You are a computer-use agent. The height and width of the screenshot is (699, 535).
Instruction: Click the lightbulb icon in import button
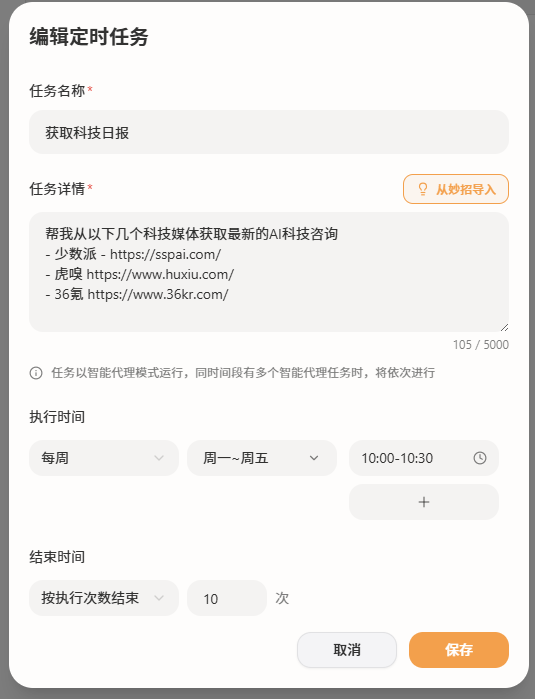pos(423,189)
